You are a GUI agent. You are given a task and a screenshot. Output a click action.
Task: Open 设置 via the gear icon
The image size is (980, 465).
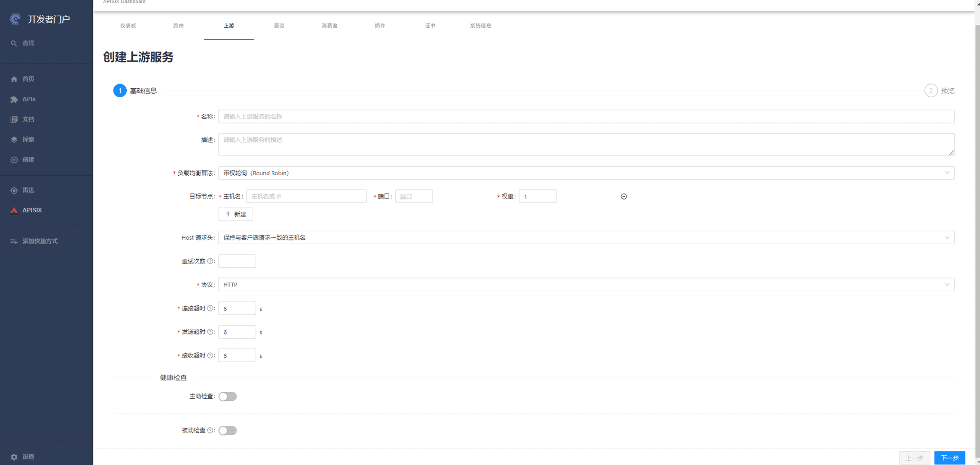tap(14, 457)
